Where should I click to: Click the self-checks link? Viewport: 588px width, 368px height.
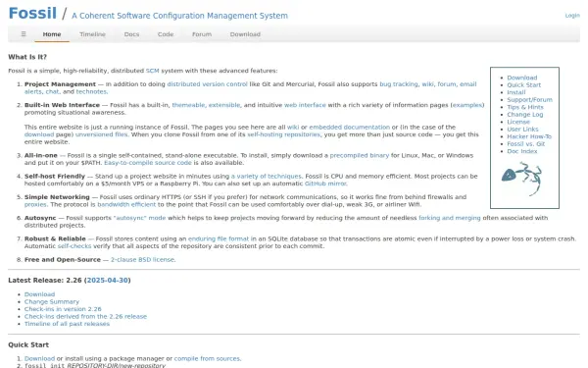point(74,246)
